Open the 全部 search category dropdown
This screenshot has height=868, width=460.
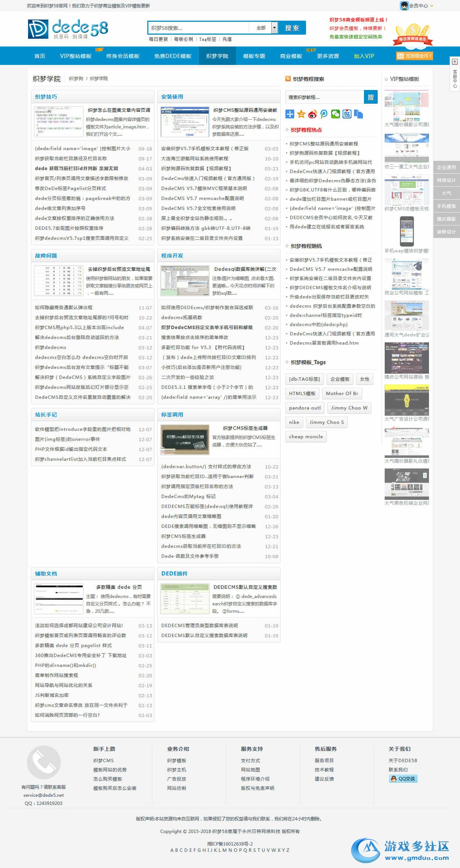[274, 28]
